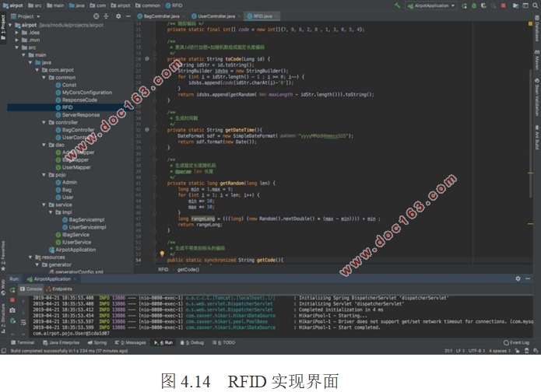
Task: Click the LF line separator selector
Action: (x=460, y=351)
